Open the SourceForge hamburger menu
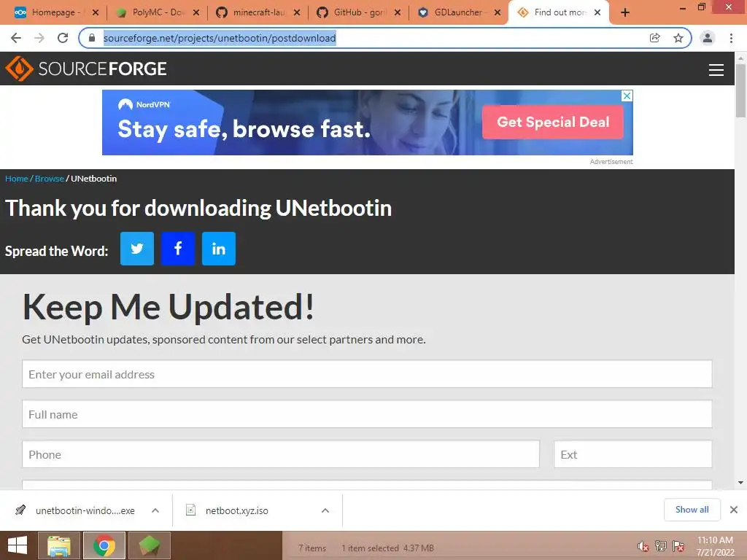747x560 pixels. click(716, 69)
